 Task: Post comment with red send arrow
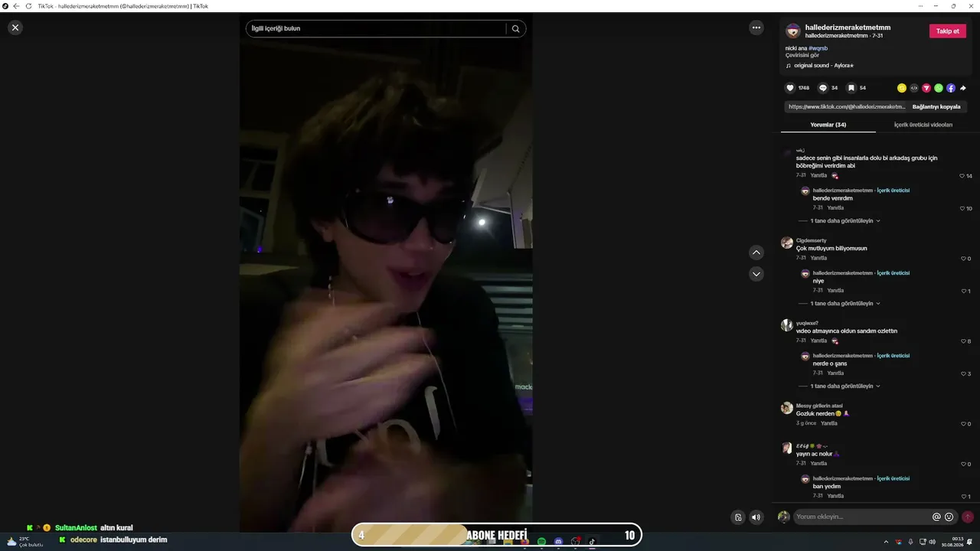(x=968, y=517)
